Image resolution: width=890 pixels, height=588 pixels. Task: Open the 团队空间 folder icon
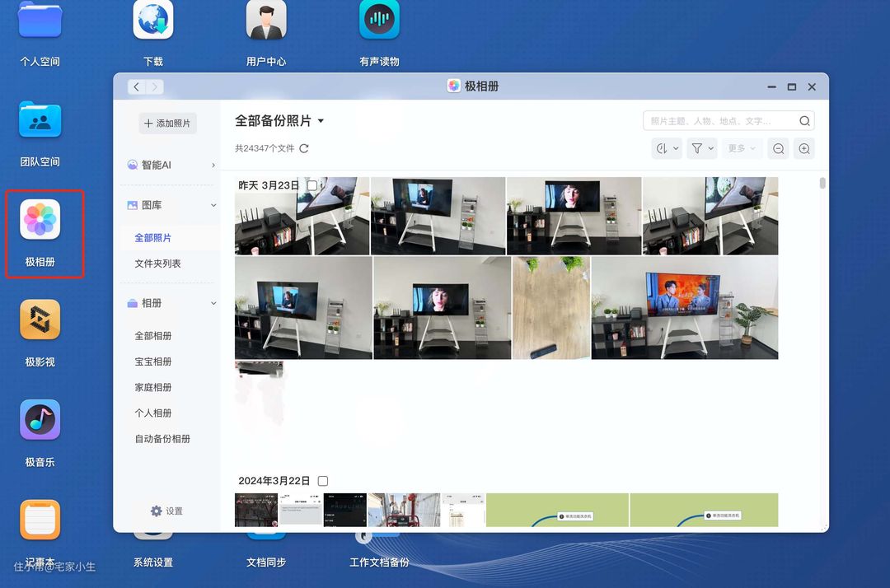[40, 120]
